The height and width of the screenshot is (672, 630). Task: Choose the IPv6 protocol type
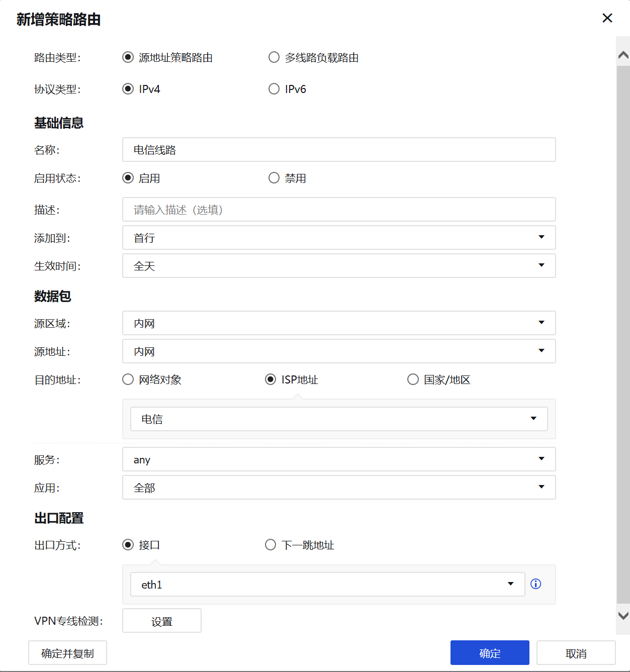pos(274,89)
